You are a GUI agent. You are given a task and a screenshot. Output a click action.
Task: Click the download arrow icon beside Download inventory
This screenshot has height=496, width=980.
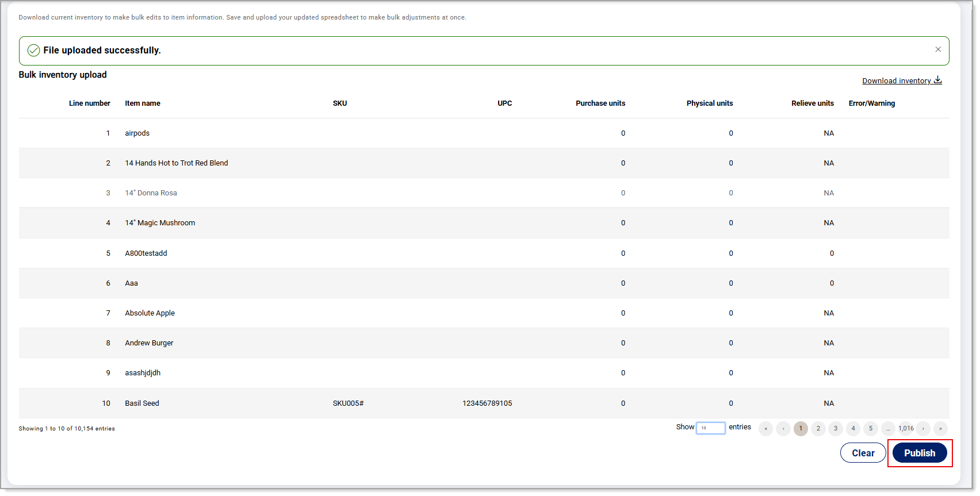937,80
